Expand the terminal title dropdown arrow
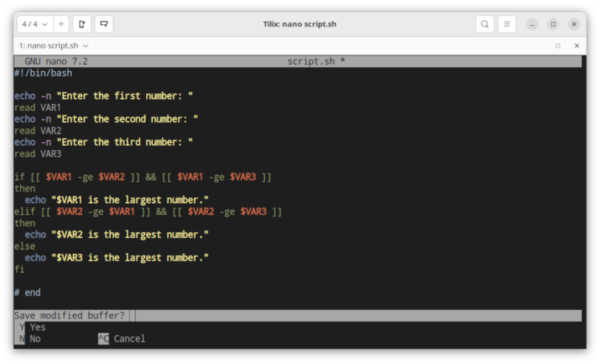600x364 pixels. click(84, 46)
